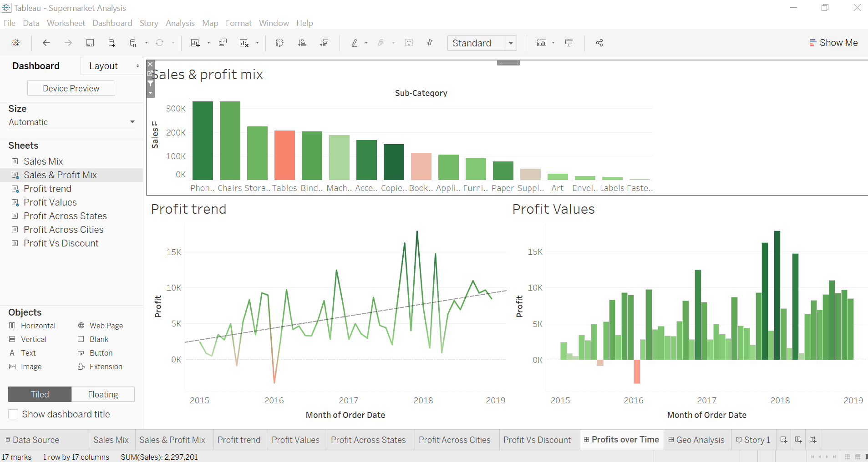Enable the Show dashboard title checkbox
The width and height of the screenshot is (868, 462).
click(x=13, y=414)
